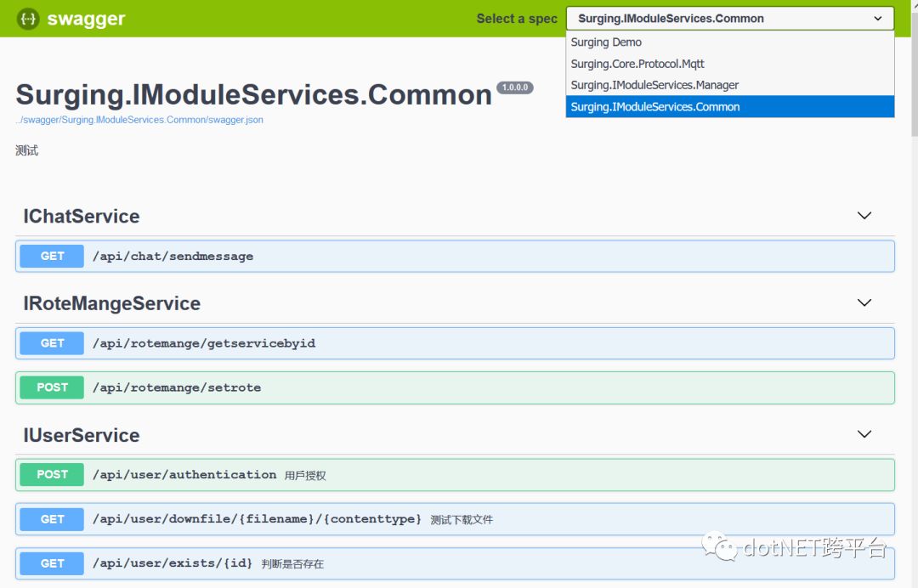Collapse the IRoteMangeService section chevron
918x588 pixels.
pyautogui.click(x=864, y=302)
